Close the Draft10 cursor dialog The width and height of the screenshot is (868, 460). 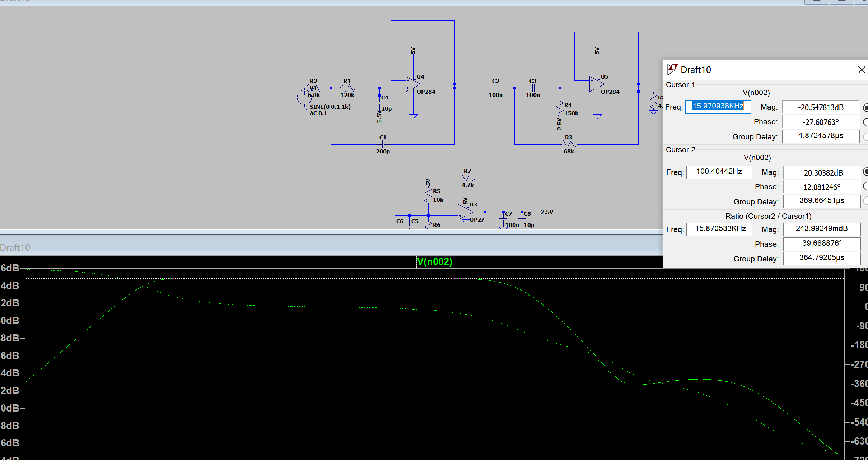(x=862, y=70)
